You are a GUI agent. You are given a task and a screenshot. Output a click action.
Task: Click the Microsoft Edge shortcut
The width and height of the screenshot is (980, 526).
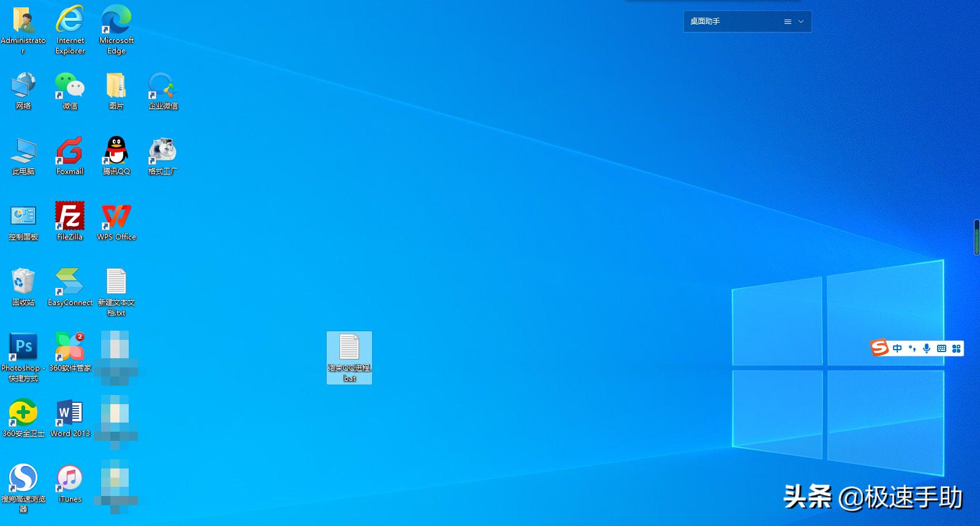pyautogui.click(x=116, y=20)
